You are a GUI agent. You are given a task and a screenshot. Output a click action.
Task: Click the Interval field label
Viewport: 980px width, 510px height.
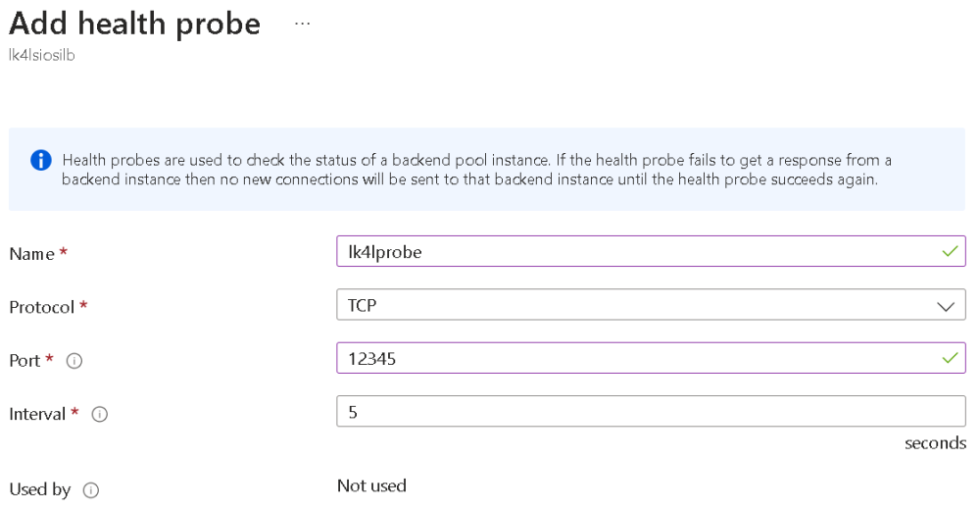point(37,415)
